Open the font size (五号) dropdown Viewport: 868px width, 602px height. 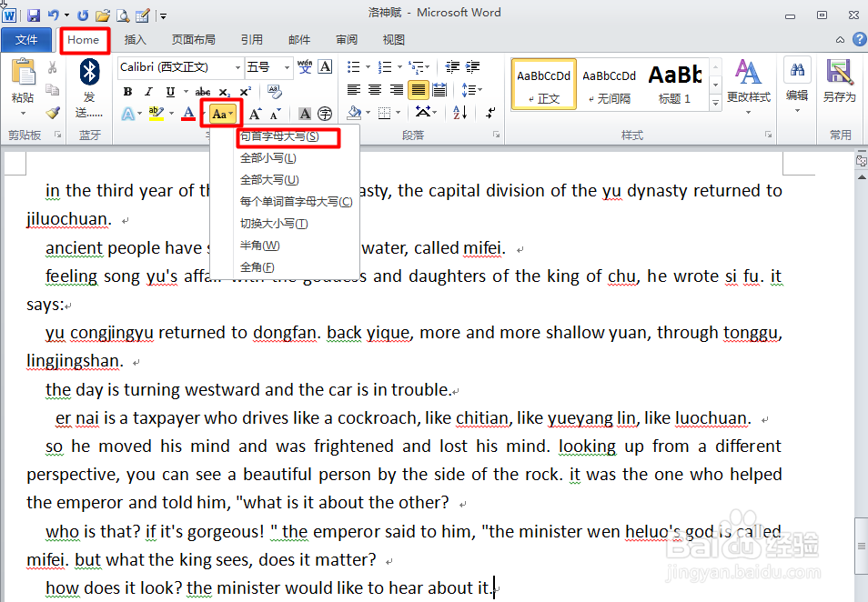coord(287,67)
